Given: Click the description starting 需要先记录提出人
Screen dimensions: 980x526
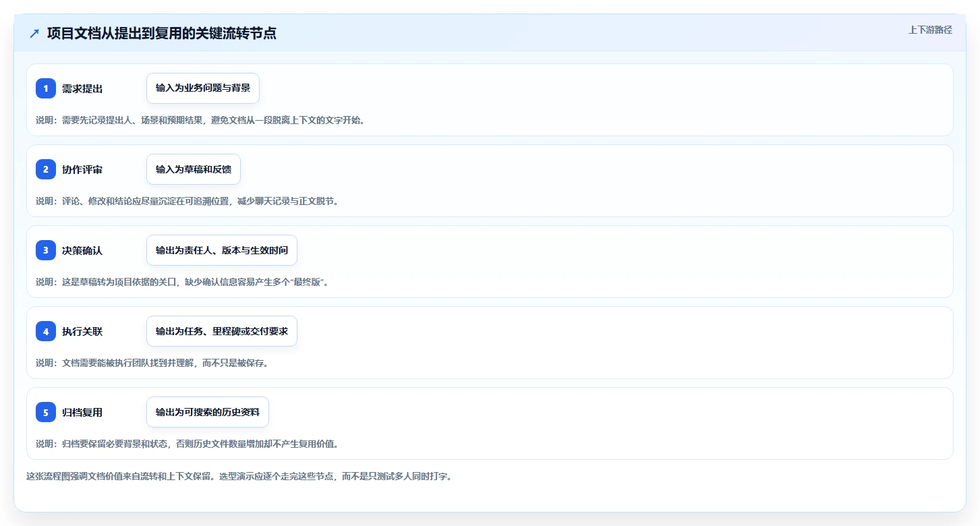Looking at the screenshot, I should coord(200,120).
